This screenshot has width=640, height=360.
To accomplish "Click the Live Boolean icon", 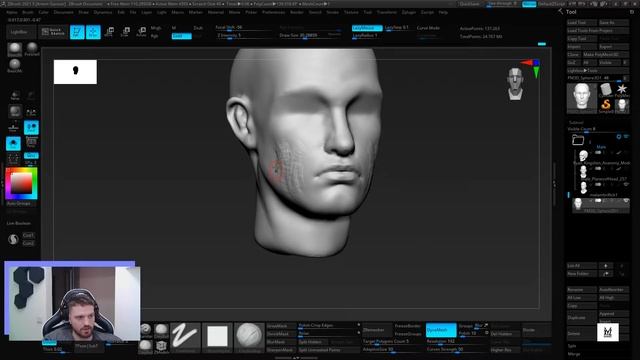I will click(13, 239).
